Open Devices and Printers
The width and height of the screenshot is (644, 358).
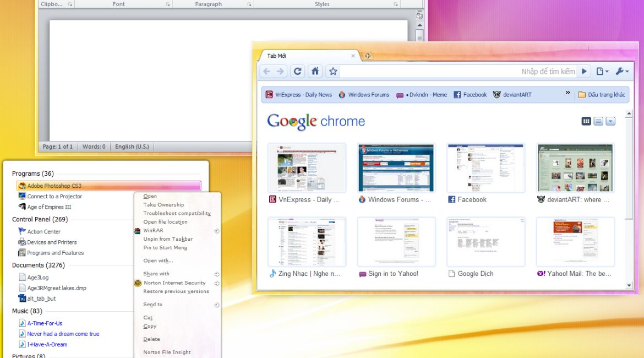tap(48, 242)
